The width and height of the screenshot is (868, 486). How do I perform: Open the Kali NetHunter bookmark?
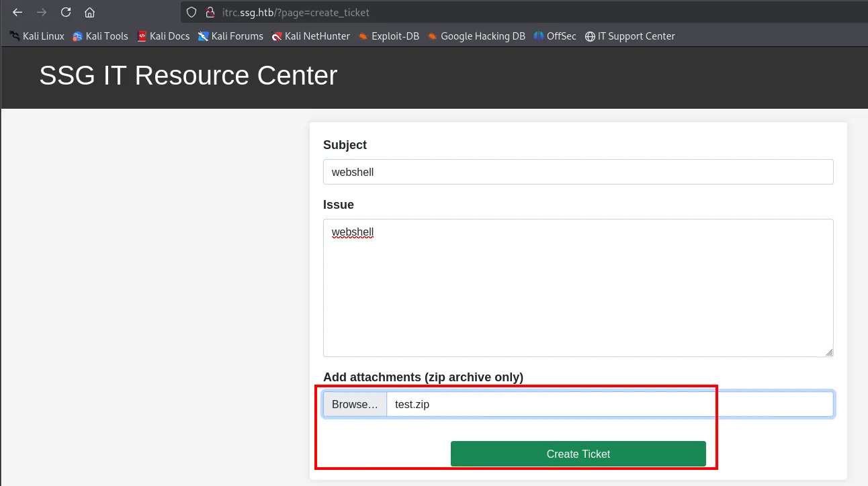310,36
